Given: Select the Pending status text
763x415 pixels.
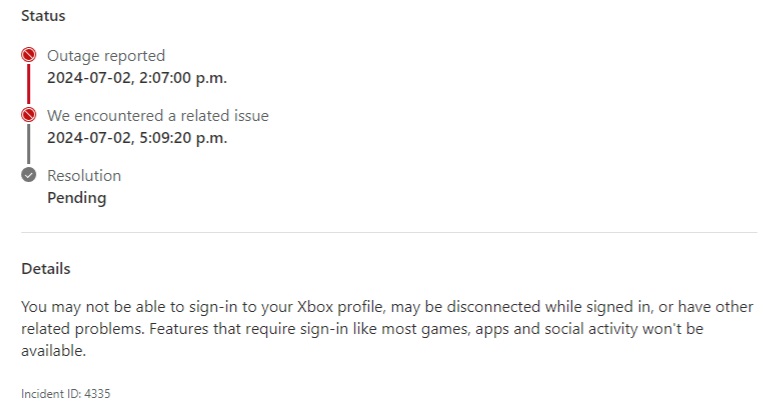Looking at the screenshot, I should [x=77, y=197].
